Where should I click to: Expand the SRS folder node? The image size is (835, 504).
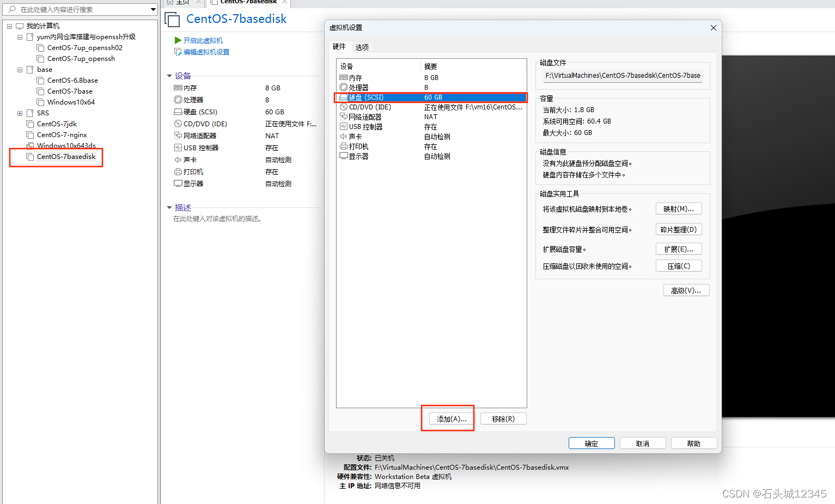20,113
